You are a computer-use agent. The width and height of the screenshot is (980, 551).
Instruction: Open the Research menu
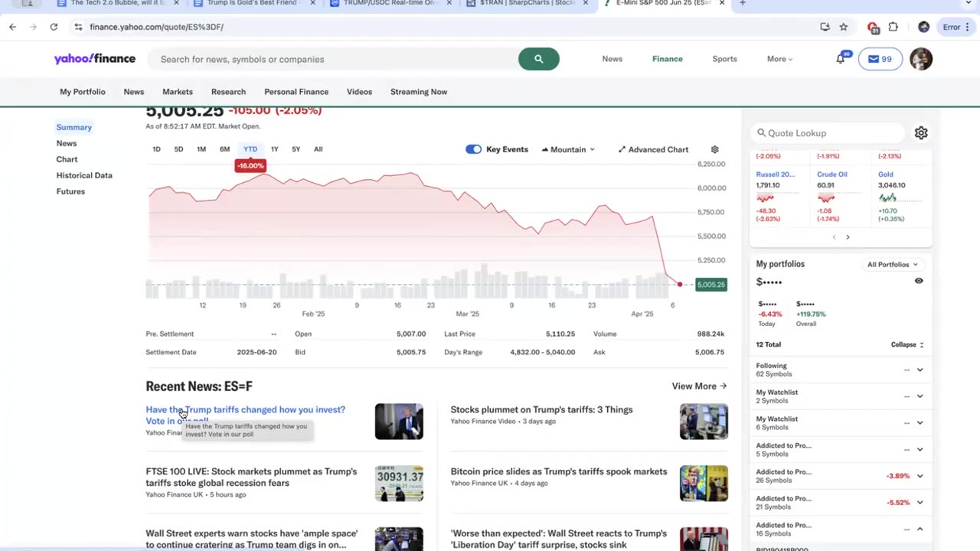click(x=228, y=92)
